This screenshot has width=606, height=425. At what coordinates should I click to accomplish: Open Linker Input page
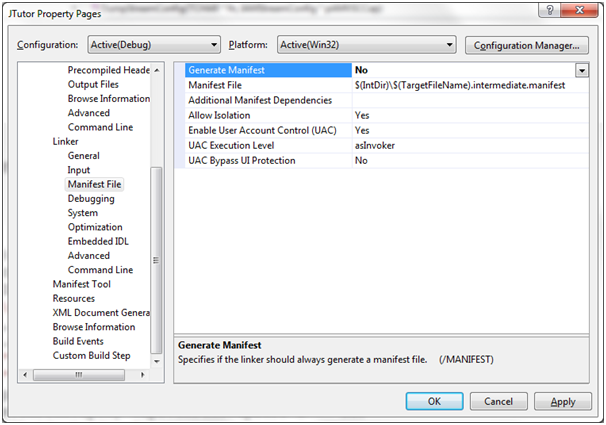tap(79, 170)
